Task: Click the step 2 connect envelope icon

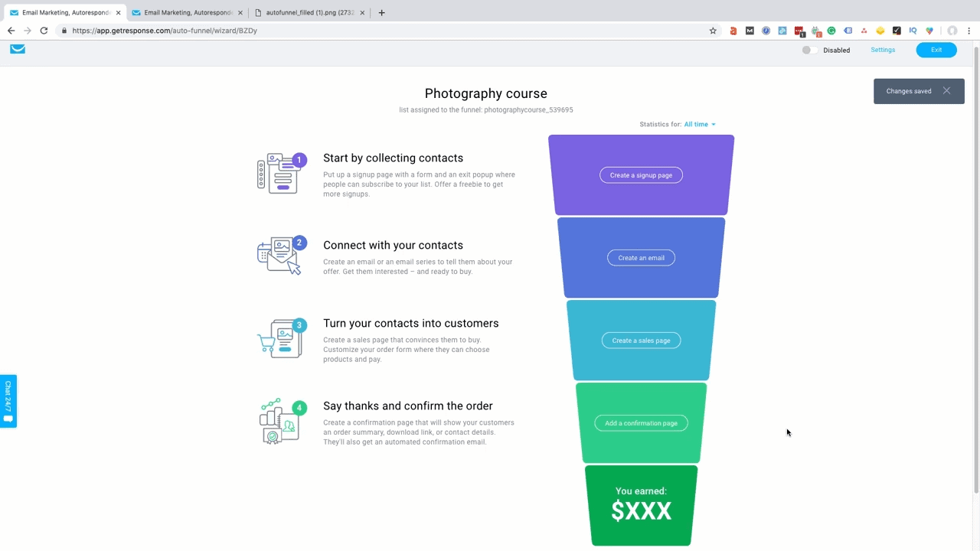Action: pyautogui.click(x=281, y=256)
